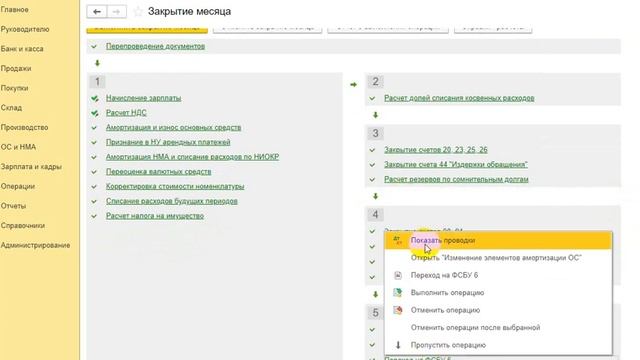Open Расчет НДС operation link
Screen dimensions: 640x360
point(126,113)
